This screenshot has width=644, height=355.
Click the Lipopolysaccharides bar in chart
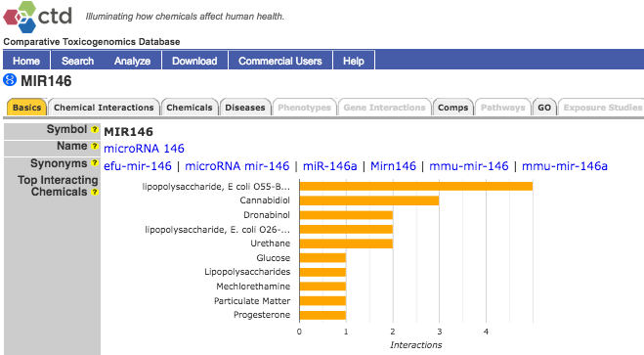(x=322, y=272)
